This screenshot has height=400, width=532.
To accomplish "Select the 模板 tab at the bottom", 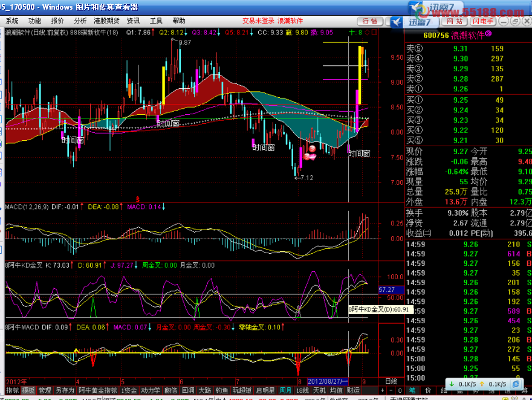I will coord(28,390).
